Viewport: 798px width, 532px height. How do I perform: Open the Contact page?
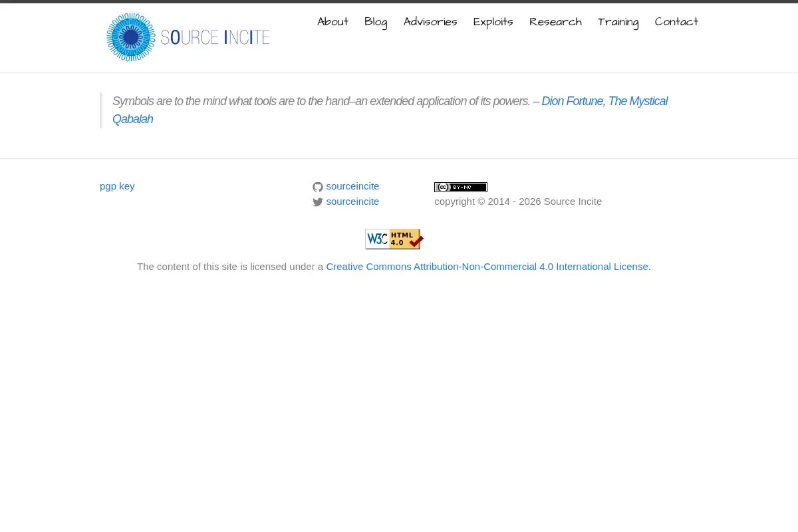coord(676,22)
